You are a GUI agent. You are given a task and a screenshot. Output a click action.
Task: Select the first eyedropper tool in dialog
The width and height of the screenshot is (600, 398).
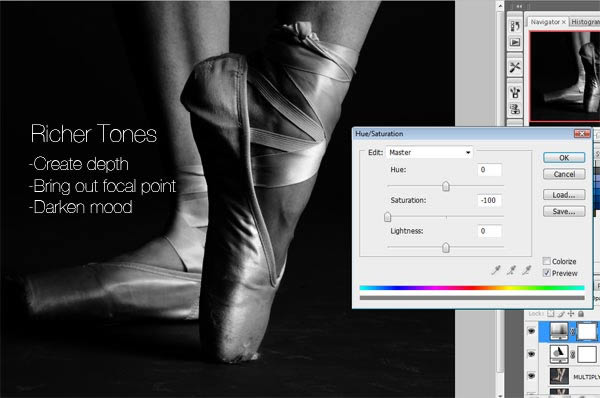(x=496, y=270)
